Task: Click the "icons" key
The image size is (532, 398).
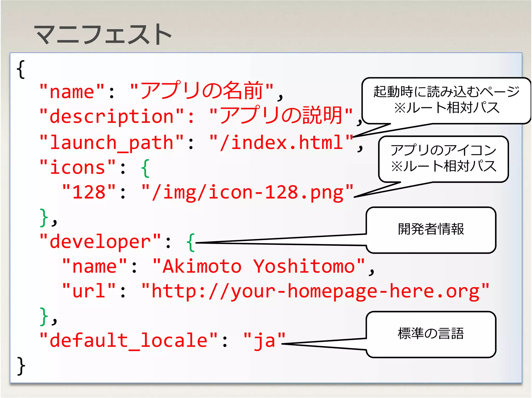Action: click(x=77, y=167)
